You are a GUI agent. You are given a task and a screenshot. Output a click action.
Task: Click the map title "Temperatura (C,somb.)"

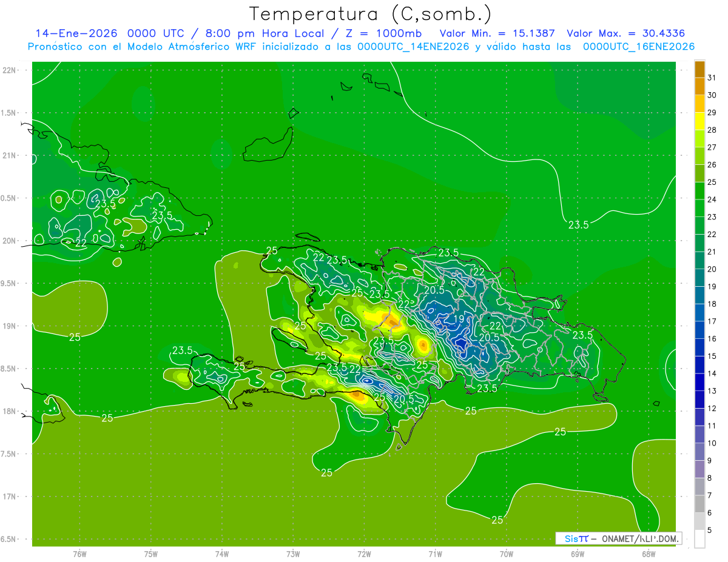(x=371, y=15)
